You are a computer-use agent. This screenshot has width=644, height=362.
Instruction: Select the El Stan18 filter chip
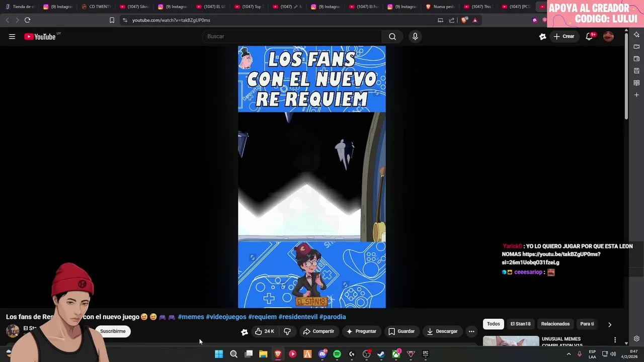click(x=520, y=324)
